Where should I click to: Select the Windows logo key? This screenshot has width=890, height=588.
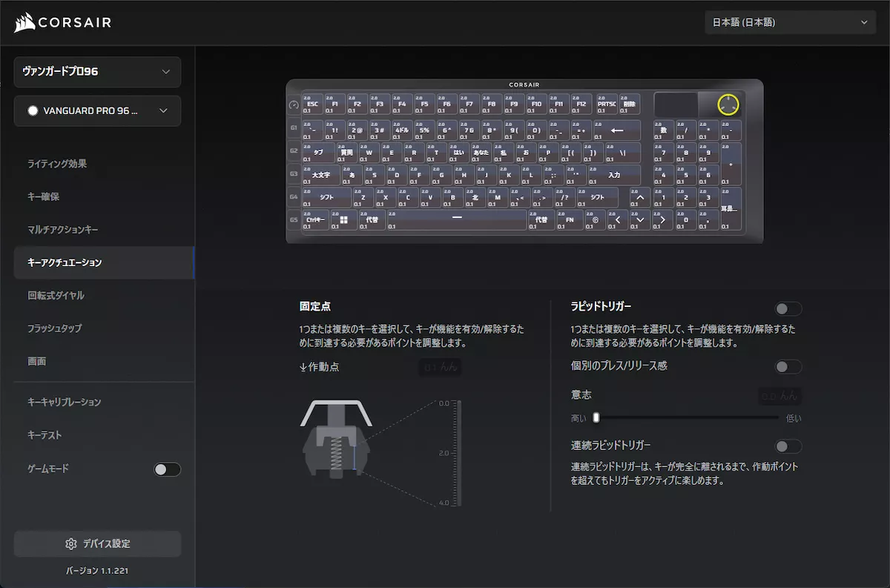click(x=343, y=220)
